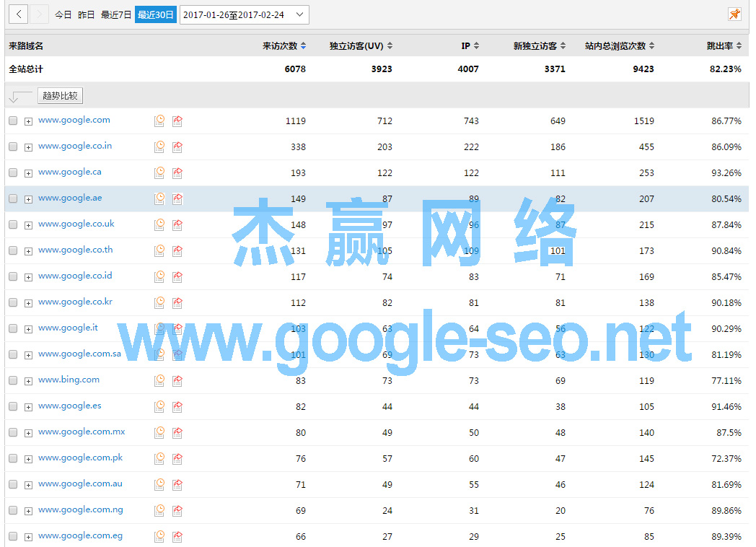Go to previous date period arrow
This screenshot has width=756, height=547.
[18, 14]
